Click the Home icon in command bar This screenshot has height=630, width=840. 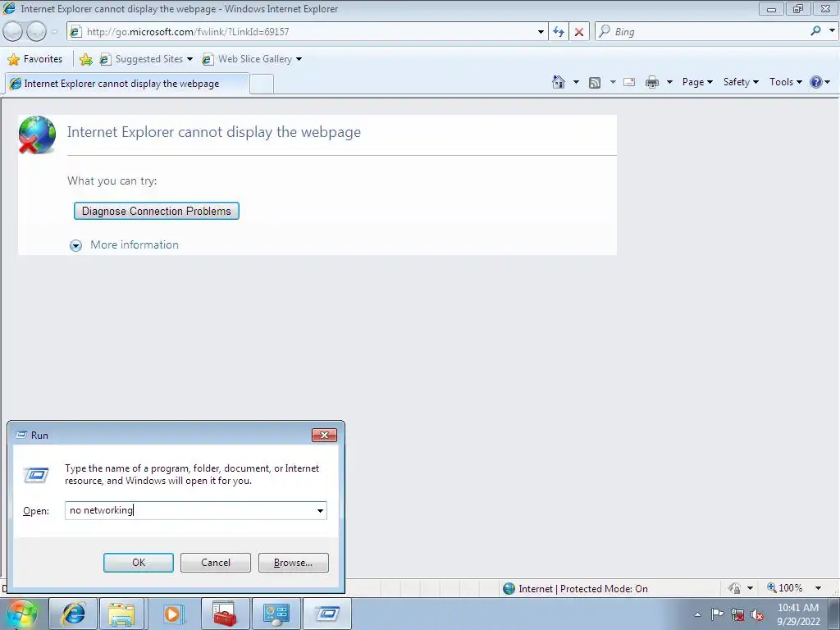[x=558, y=82]
